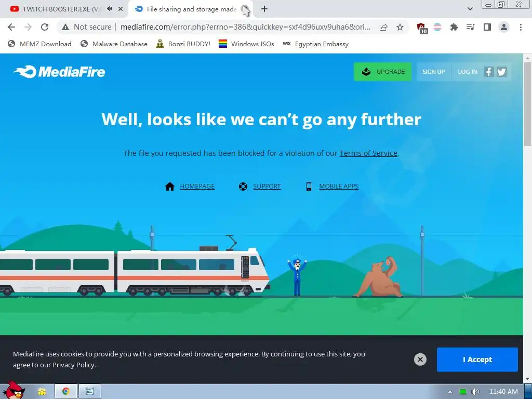
Task: Click the MOBILE APPS link
Action: click(x=339, y=187)
